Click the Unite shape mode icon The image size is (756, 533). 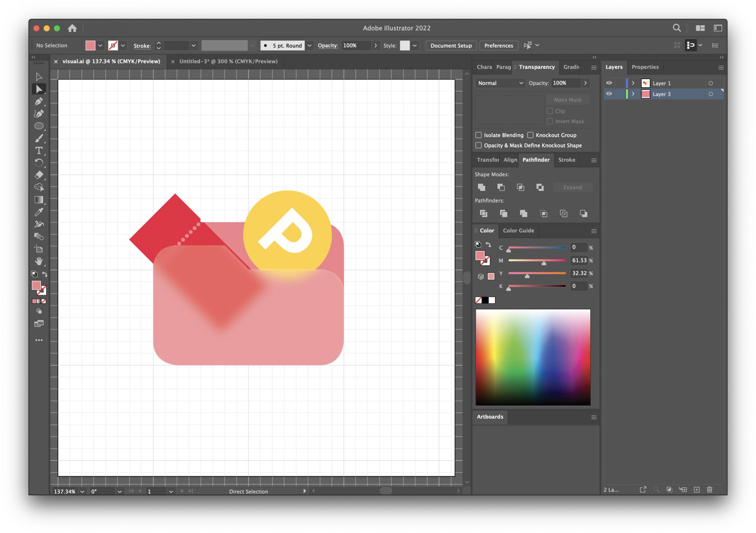pos(482,187)
